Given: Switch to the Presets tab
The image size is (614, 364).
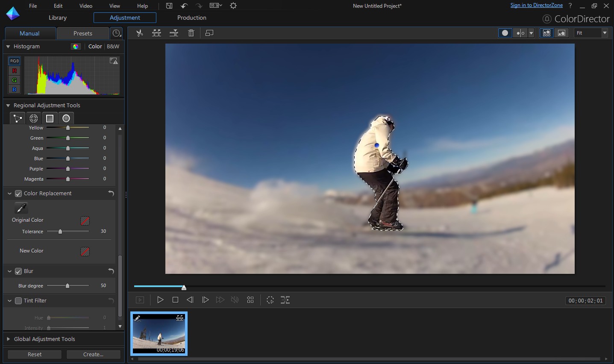Looking at the screenshot, I should (x=82, y=33).
